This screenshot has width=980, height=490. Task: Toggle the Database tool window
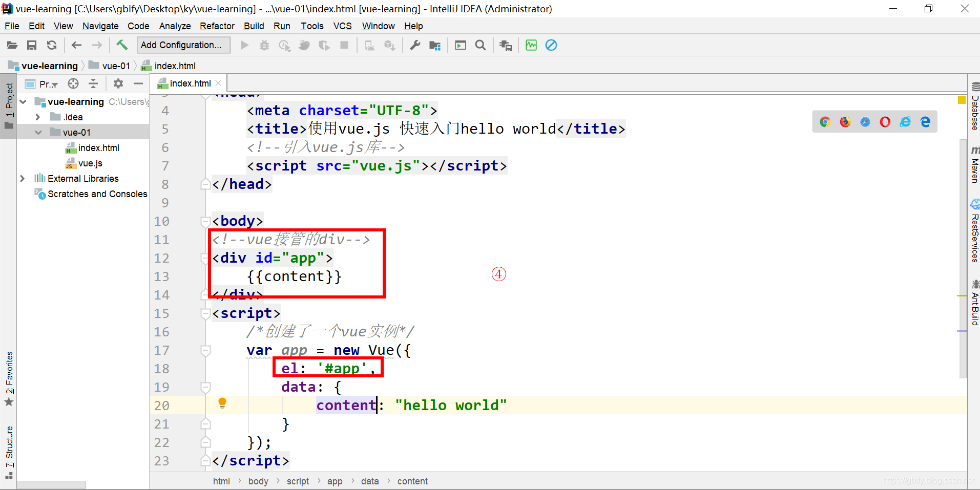[974, 106]
